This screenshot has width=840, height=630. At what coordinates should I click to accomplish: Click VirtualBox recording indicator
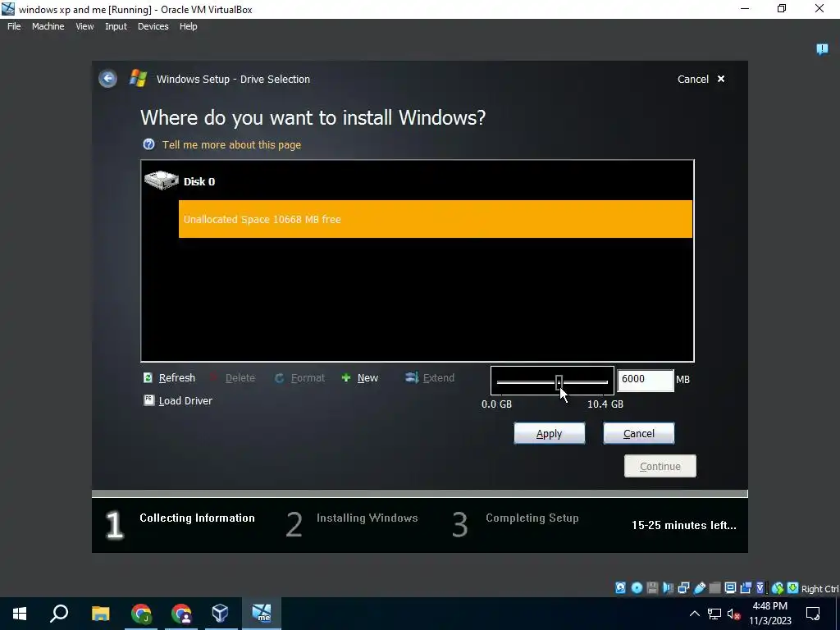click(746, 587)
